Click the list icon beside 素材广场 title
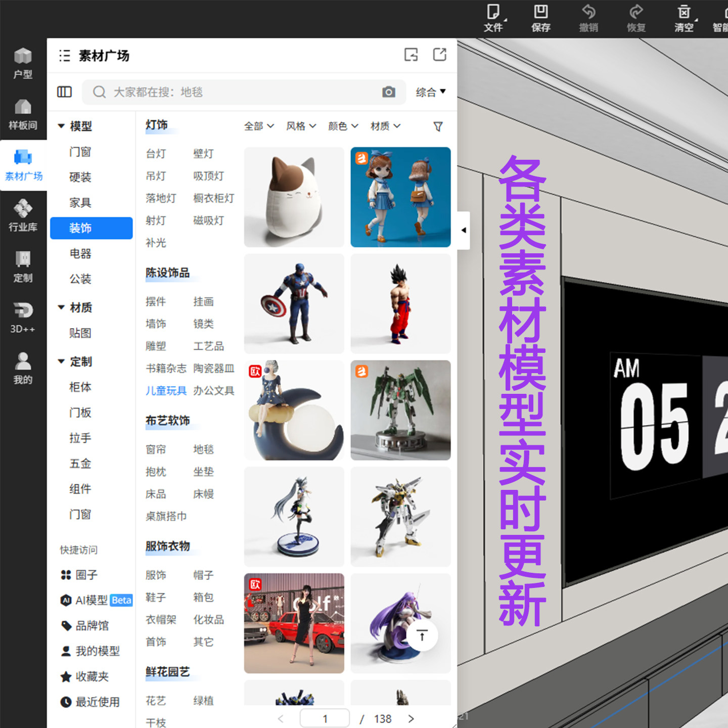This screenshot has width=728, height=728. pyautogui.click(x=64, y=56)
